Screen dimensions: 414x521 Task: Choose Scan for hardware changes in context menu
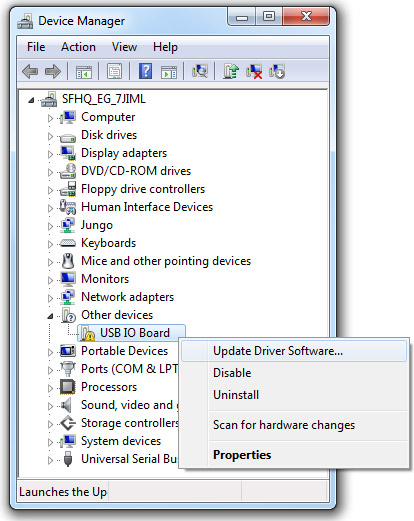(294, 425)
